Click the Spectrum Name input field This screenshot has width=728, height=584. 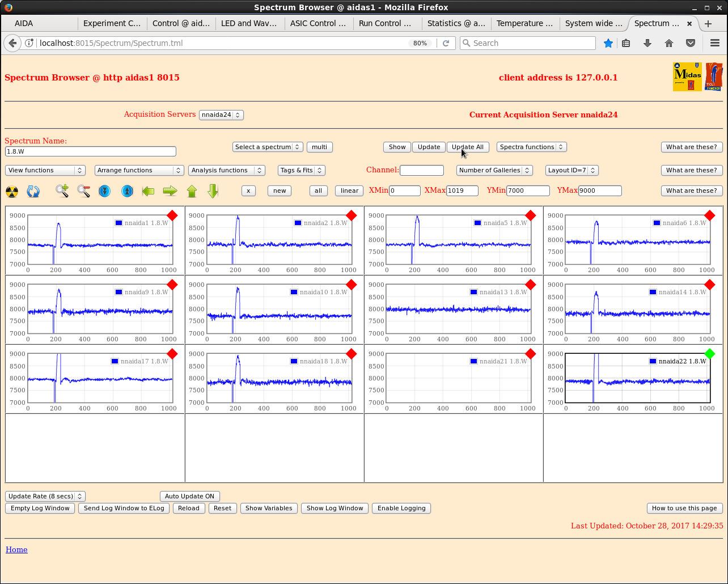point(91,151)
